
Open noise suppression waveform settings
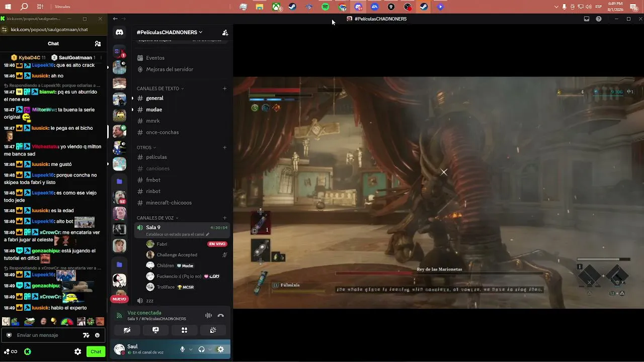(208, 315)
